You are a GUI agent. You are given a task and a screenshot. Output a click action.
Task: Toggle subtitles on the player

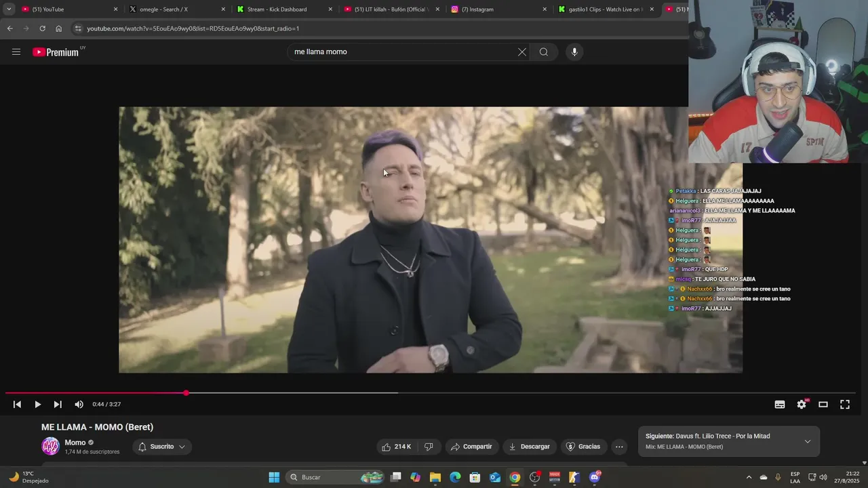tap(780, 405)
